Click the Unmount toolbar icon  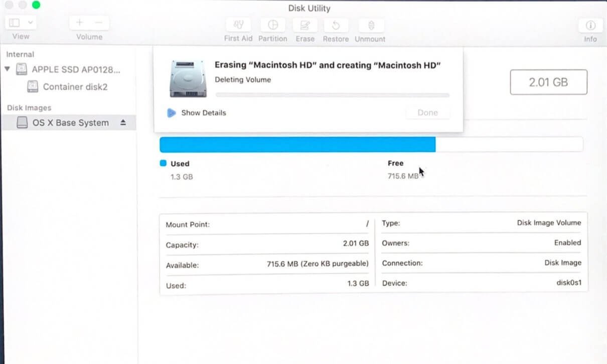[372, 25]
